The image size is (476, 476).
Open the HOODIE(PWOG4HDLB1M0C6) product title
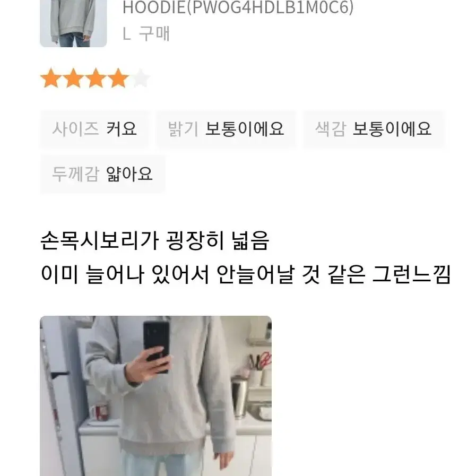point(238,7)
